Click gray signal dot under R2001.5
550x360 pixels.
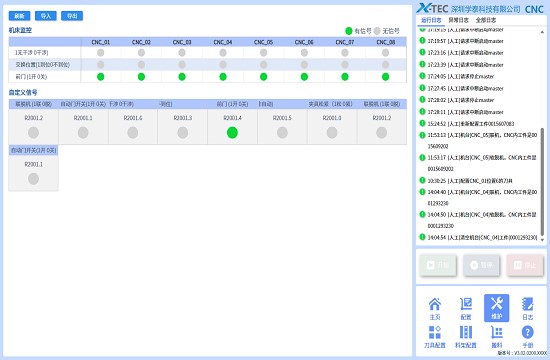pyautogui.click(x=282, y=133)
